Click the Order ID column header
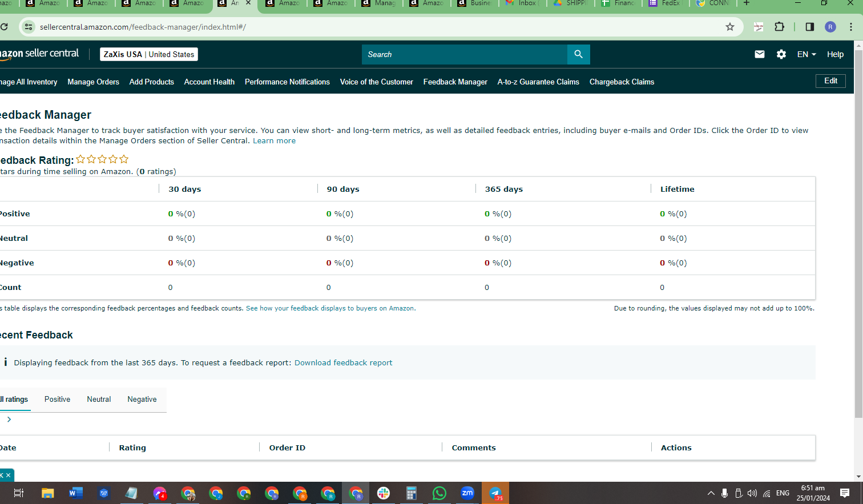Image resolution: width=863 pixels, height=504 pixels. (287, 448)
